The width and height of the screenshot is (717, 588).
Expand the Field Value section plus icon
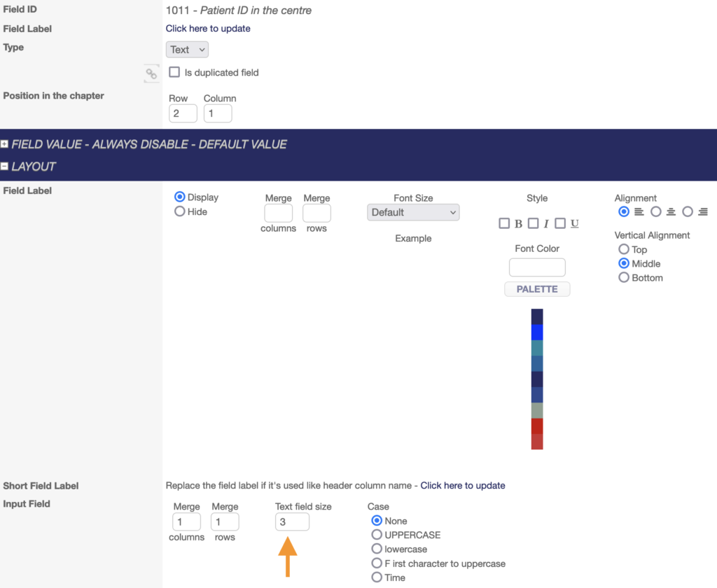(x=5, y=144)
